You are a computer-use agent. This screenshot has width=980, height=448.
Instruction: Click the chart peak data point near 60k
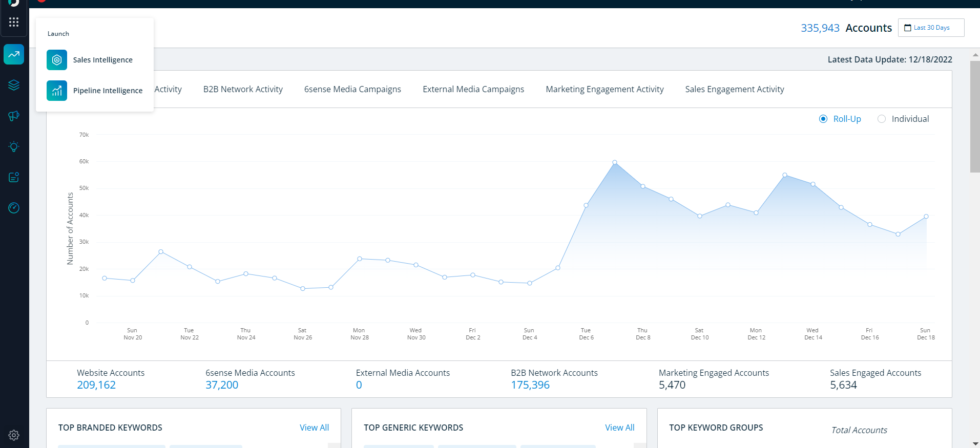pyautogui.click(x=615, y=162)
